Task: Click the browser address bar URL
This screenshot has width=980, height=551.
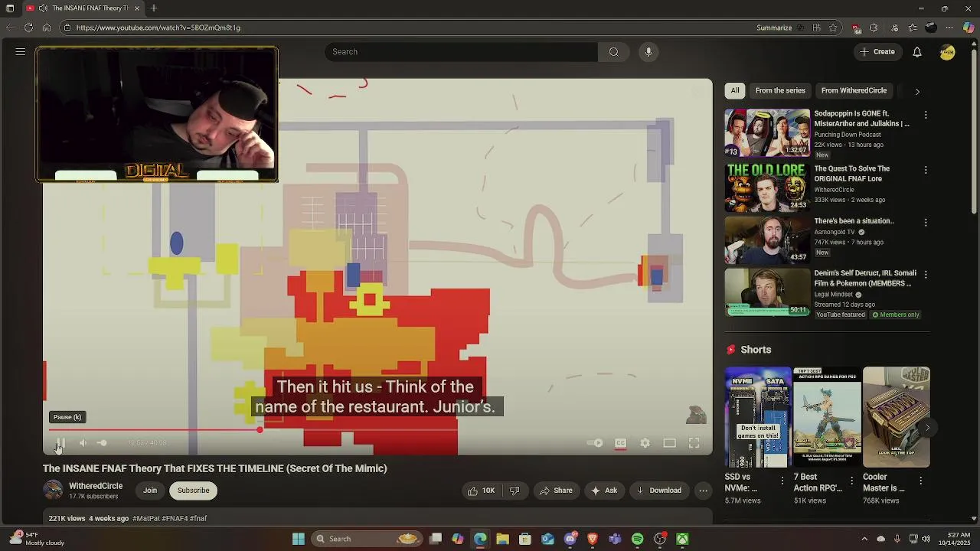Action: pos(158,28)
